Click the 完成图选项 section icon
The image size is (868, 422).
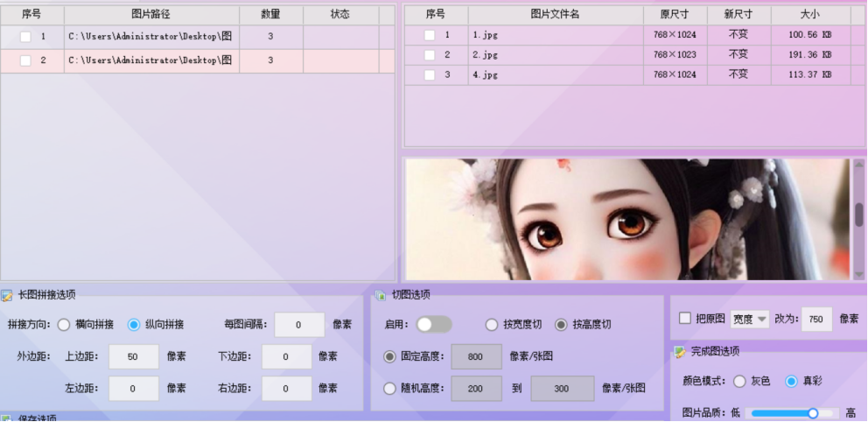tap(679, 352)
